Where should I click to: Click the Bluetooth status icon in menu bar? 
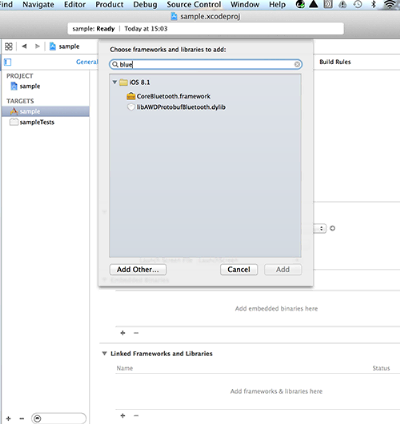pyautogui.click(x=373, y=4)
